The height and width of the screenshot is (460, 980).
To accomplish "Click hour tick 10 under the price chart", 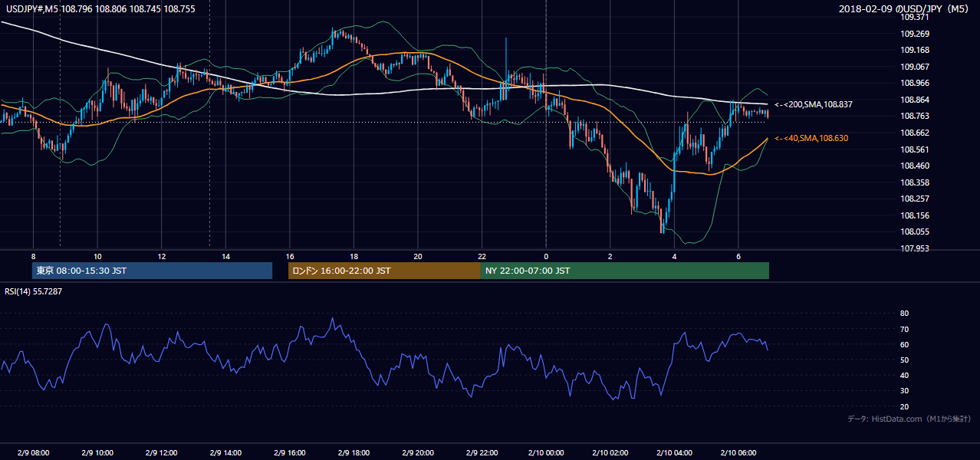I will click(x=97, y=255).
